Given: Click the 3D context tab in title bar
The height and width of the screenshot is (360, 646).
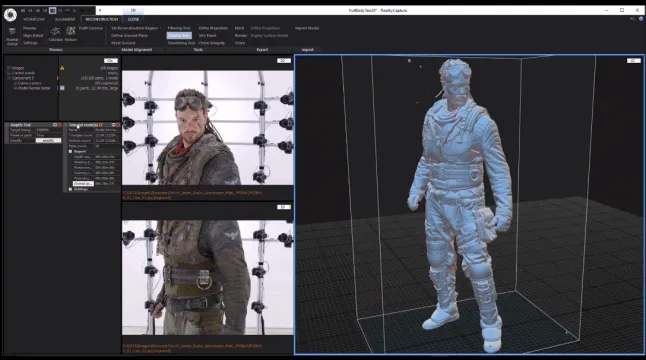Looking at the screenshot, I should [x=133, y=10].
